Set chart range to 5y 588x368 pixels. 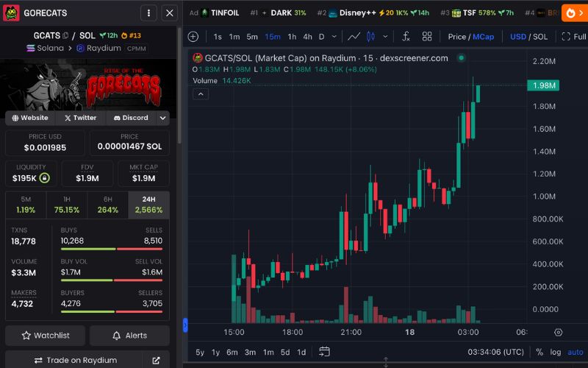coord(200,353)
